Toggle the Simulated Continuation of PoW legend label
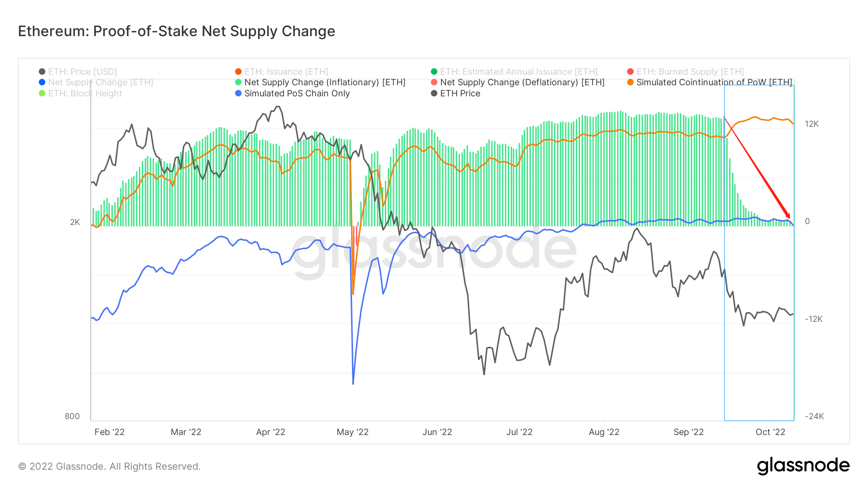 [x=714, y=82]
